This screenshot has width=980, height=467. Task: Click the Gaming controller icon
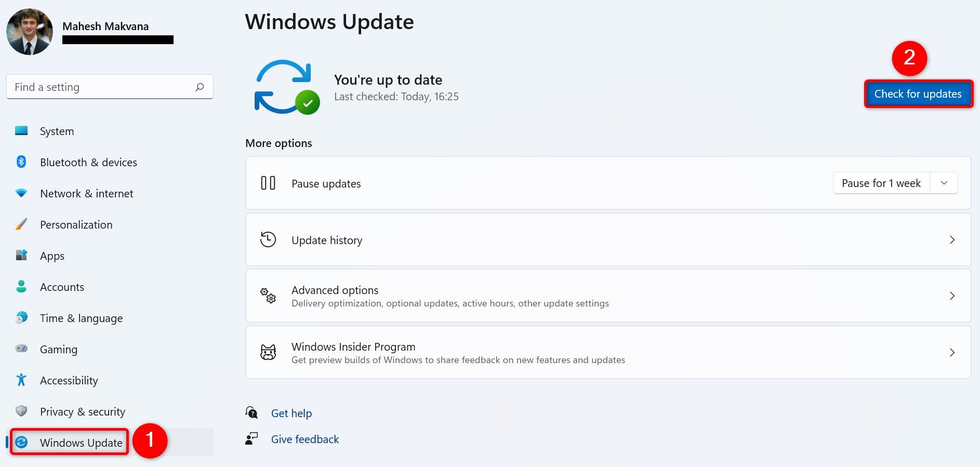coord(21,349)
